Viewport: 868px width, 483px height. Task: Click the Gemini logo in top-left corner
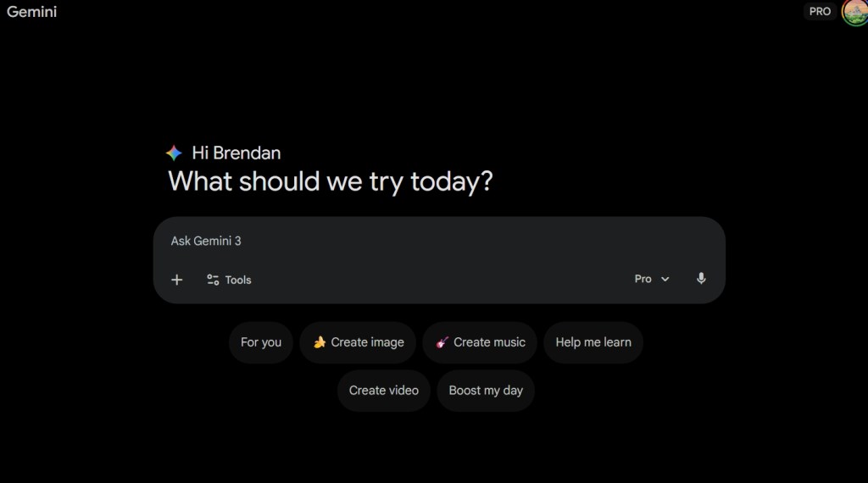(31, 12)
